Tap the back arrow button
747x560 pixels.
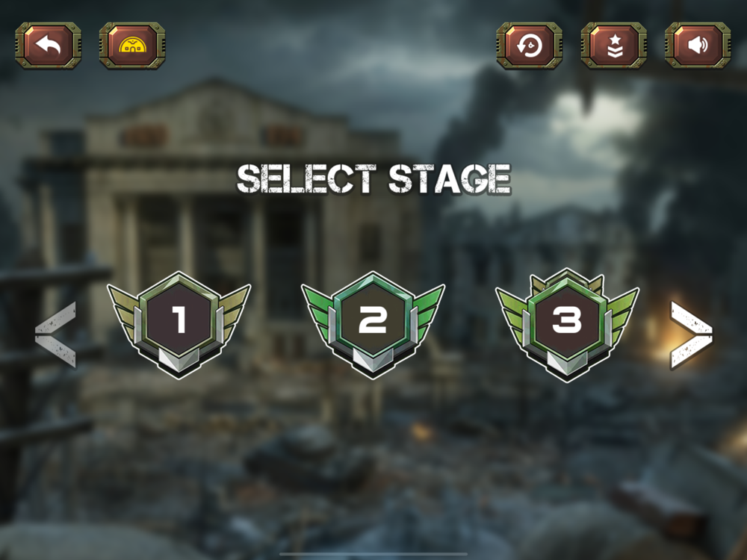(x=48, y=46)
